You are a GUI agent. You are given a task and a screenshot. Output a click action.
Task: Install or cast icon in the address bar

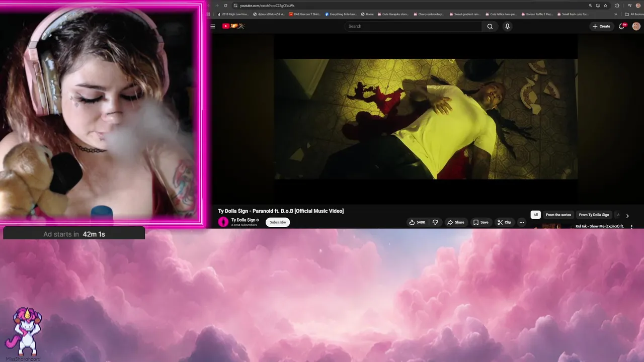[x=598, y=6]
